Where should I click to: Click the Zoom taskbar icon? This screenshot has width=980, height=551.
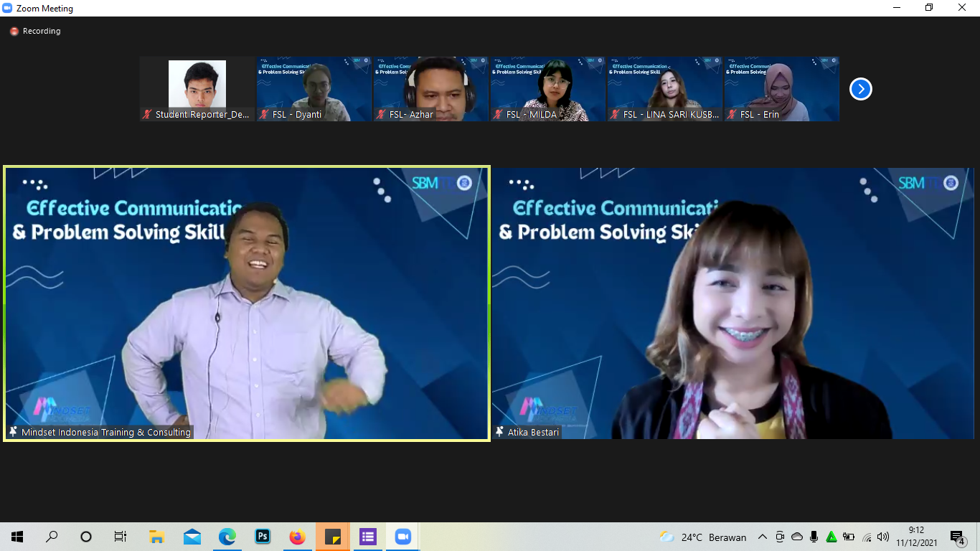(x=402, y=537)
